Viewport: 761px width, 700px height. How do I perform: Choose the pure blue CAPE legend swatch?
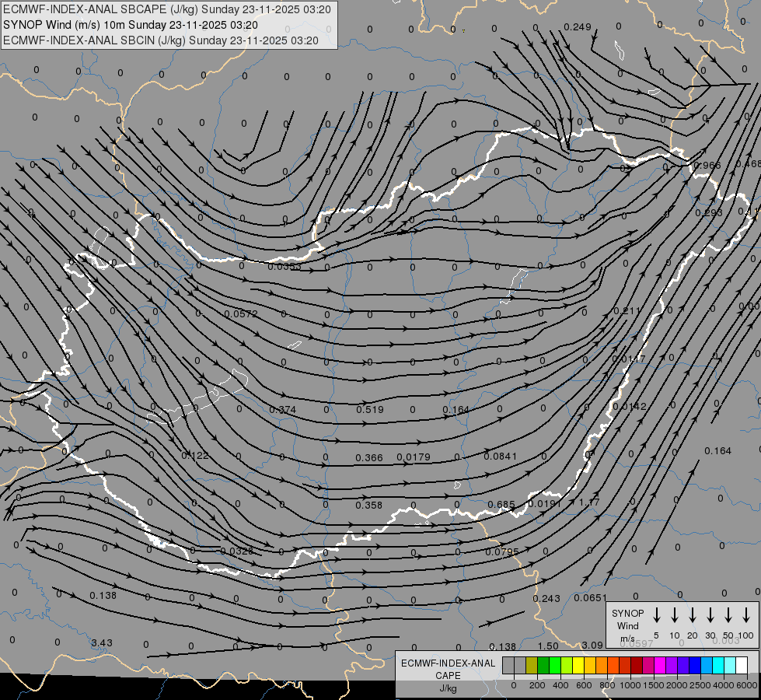coord(694,665)
